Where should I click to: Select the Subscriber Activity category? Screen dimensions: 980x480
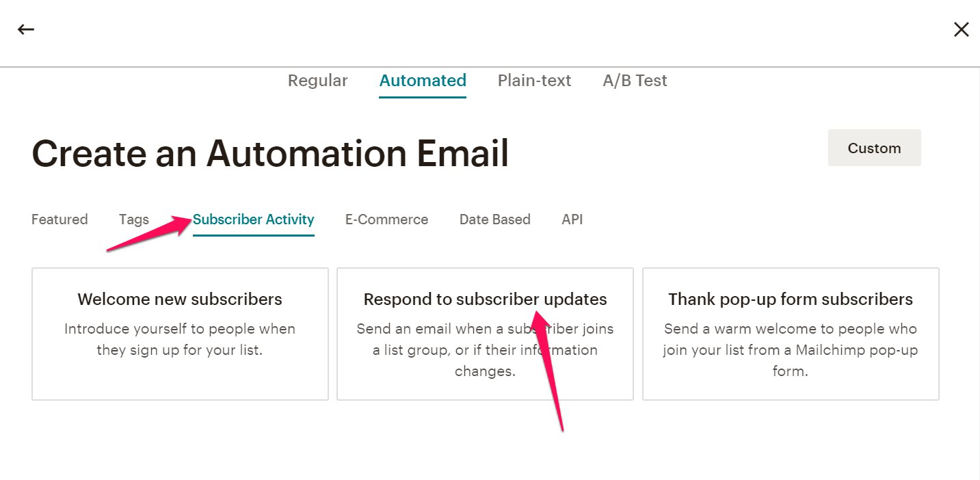(253, 219)
